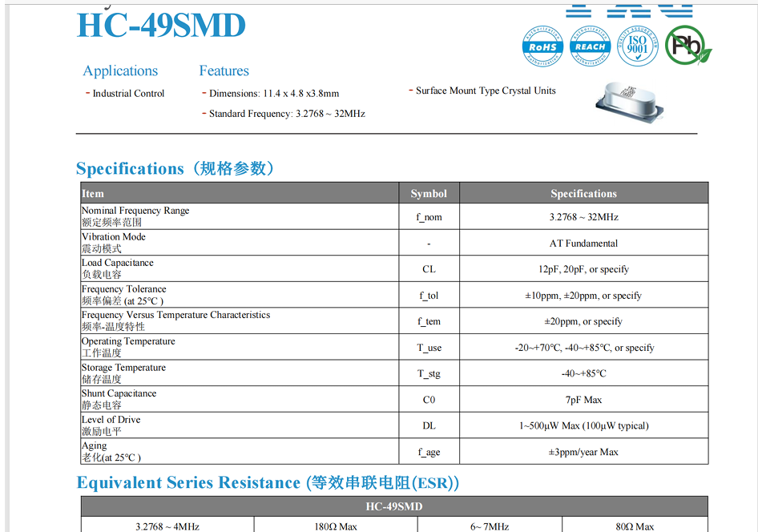Click the AT Fundamental specification cell
This screenshot has width=758, height=532.
pos(583,244)
